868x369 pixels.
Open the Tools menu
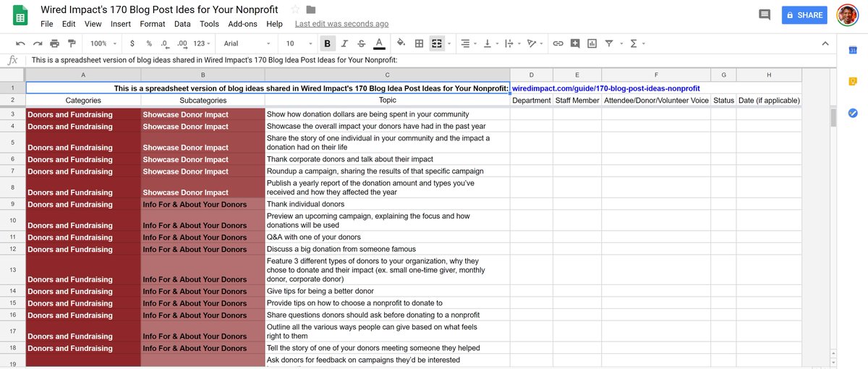209,24
